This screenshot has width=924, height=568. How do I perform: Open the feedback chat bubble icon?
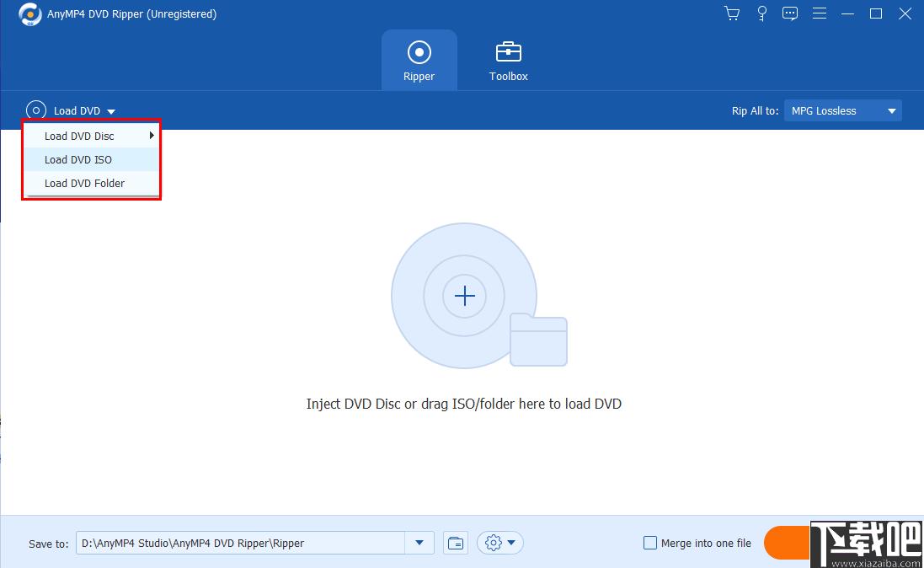tap(789, 13)
